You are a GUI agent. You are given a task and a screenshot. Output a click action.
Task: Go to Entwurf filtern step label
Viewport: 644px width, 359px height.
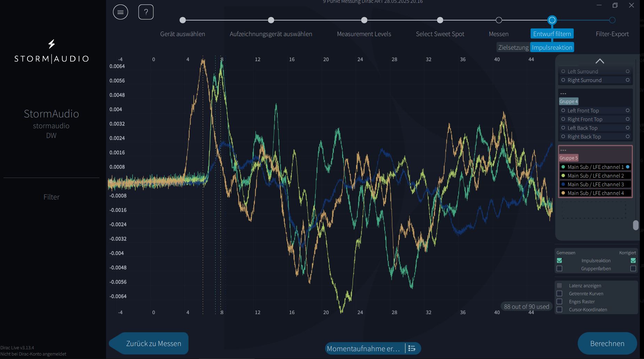pyautogui.click(x=552, y=34)
